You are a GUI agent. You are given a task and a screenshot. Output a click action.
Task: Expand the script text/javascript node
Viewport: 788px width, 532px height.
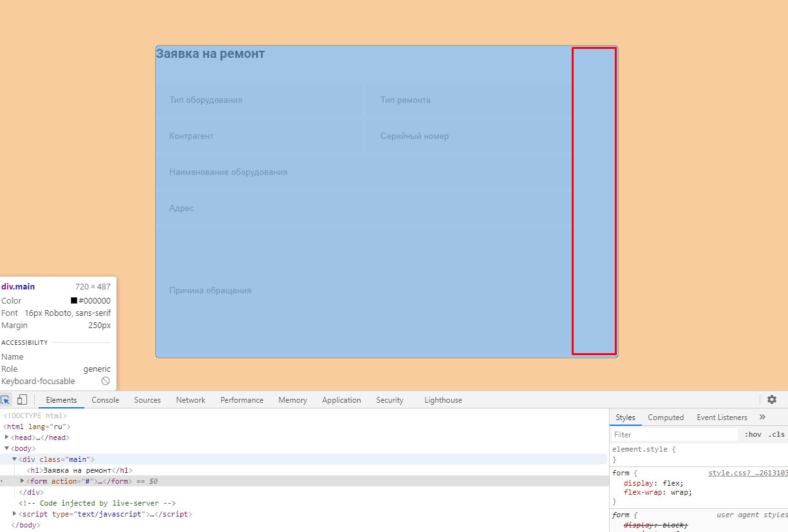coord(14,513)
